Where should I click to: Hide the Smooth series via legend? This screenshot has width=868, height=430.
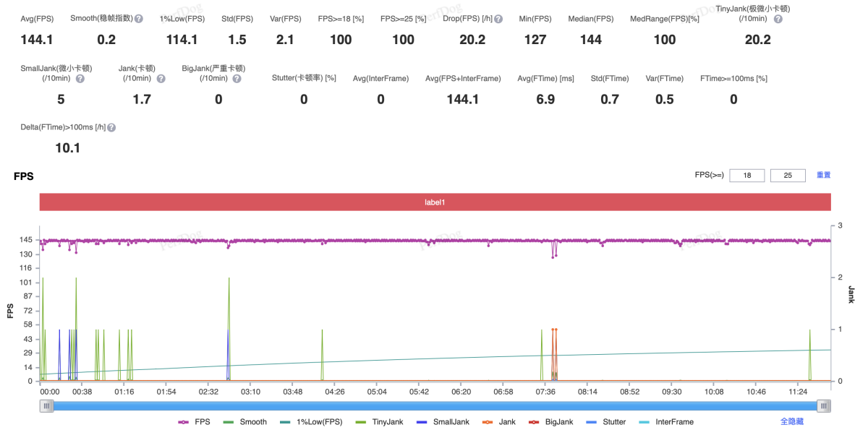click(x=245, y=422)
